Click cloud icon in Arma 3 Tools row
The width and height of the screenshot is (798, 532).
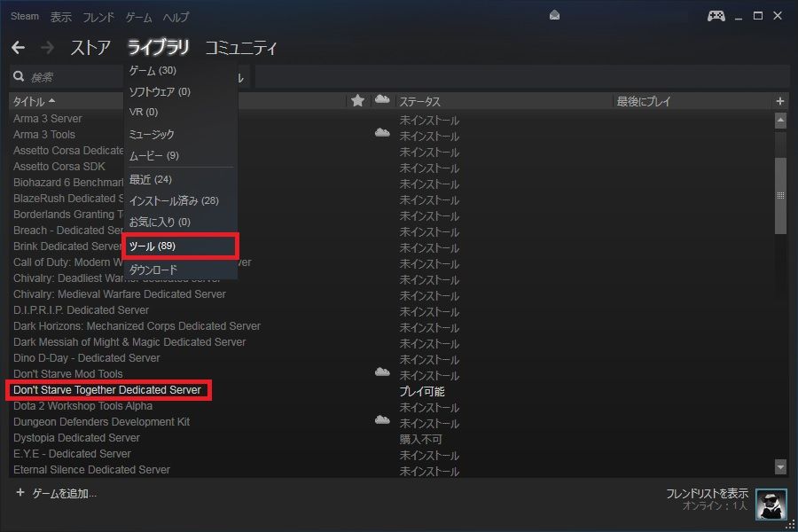tap(382, 133)
